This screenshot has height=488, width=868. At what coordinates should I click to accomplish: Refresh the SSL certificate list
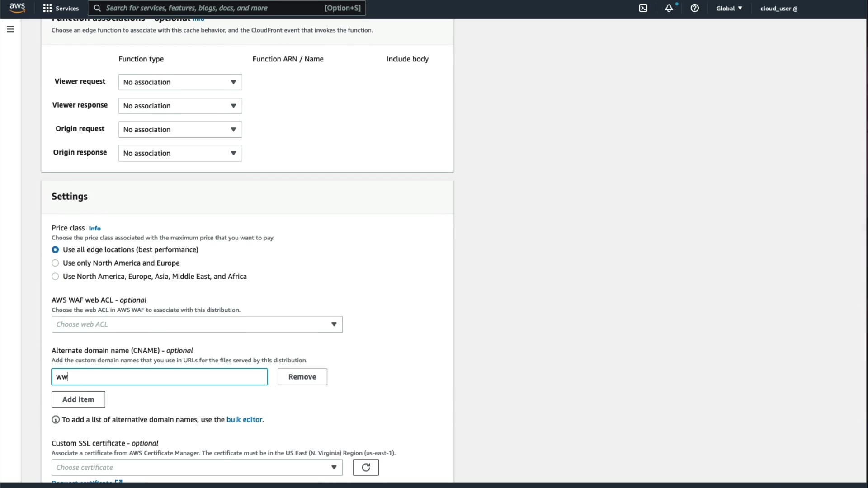tap(366, 467)
